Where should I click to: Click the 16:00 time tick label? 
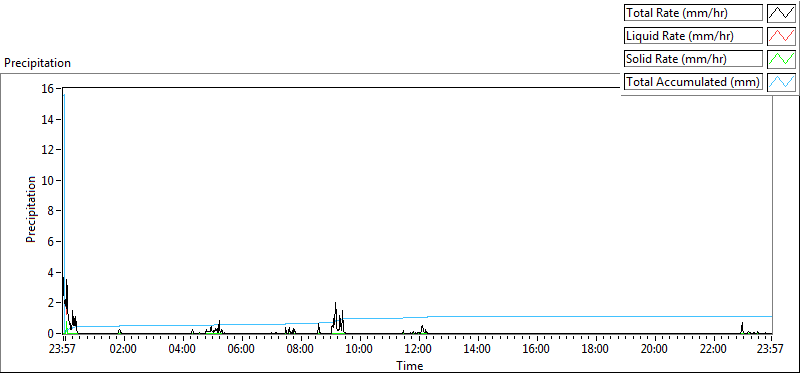(536, 350)
